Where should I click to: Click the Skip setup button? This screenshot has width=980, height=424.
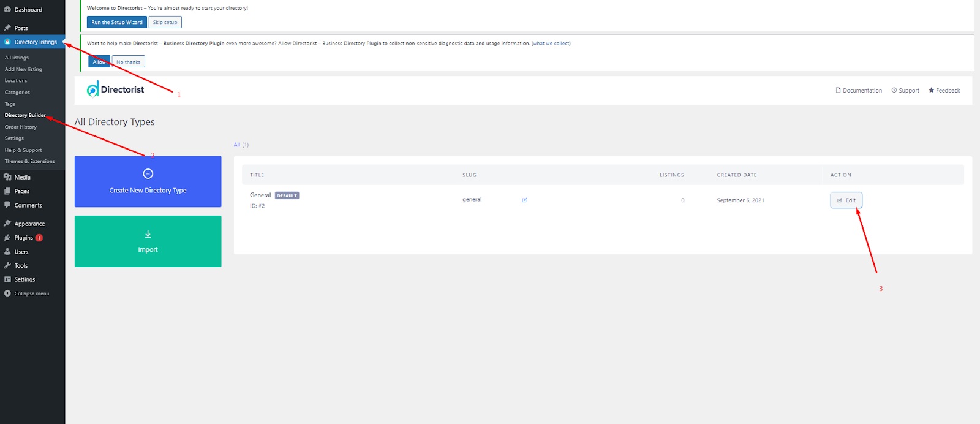pos(165,22)
